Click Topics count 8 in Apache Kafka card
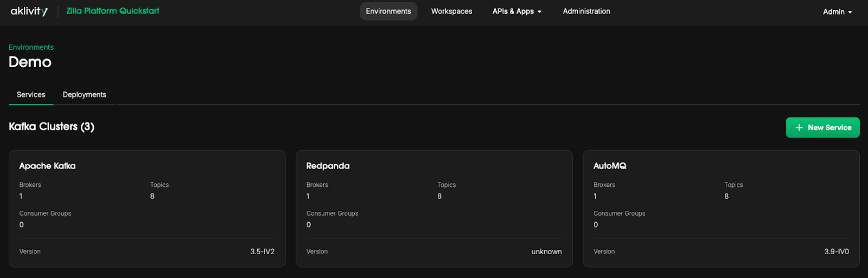Viewport: 868px width, 278px height. (152, 196)
